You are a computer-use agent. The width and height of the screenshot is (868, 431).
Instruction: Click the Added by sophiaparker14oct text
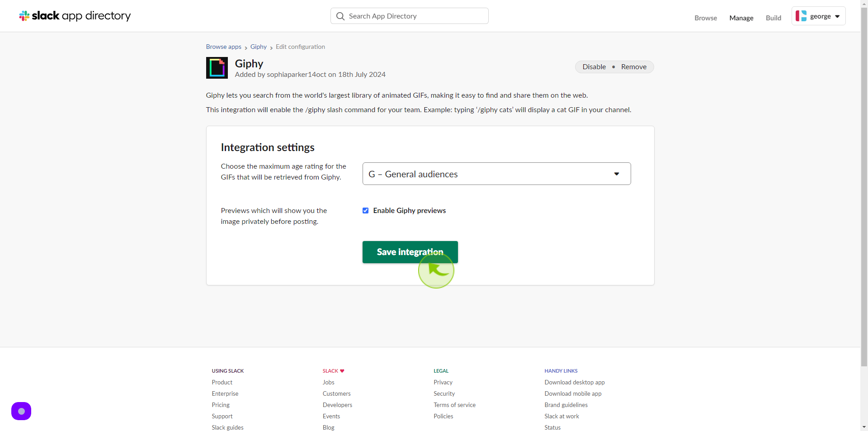click(x=310, y=75)
